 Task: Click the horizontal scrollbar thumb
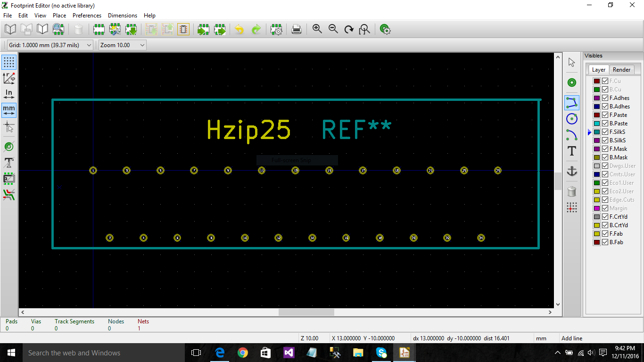[306, 312]
